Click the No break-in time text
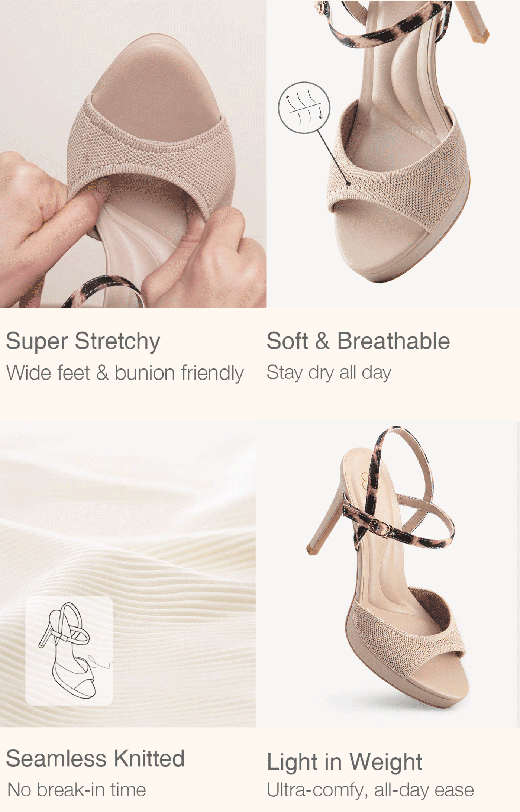This screenshot has height=812, width=520. (77, 790)
